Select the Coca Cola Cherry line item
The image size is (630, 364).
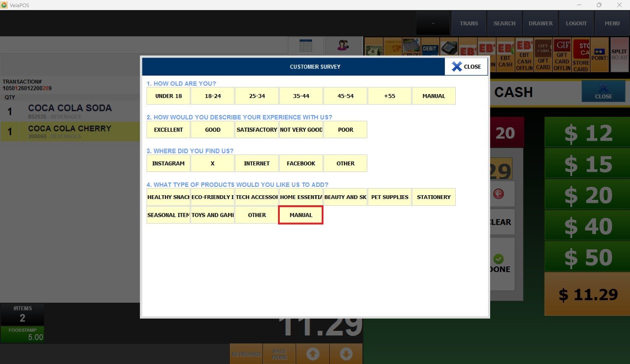[x=70, y=131]
